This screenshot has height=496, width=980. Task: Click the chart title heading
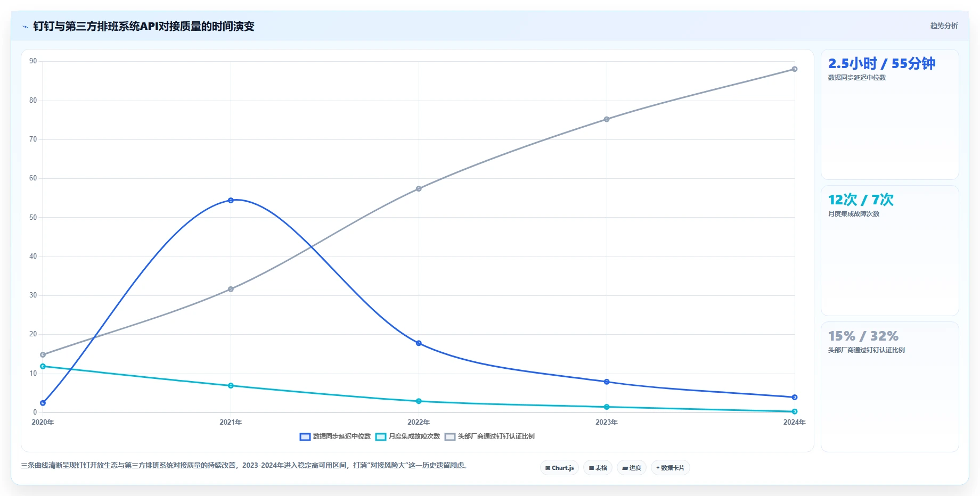point(144,26)
